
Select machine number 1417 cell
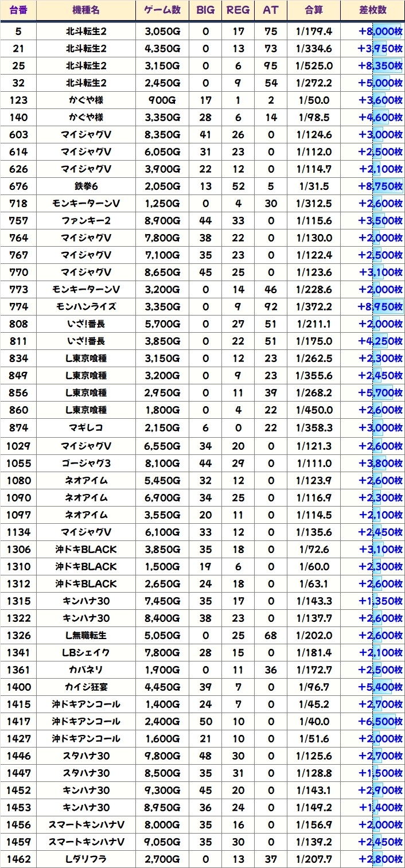point(18,721)
